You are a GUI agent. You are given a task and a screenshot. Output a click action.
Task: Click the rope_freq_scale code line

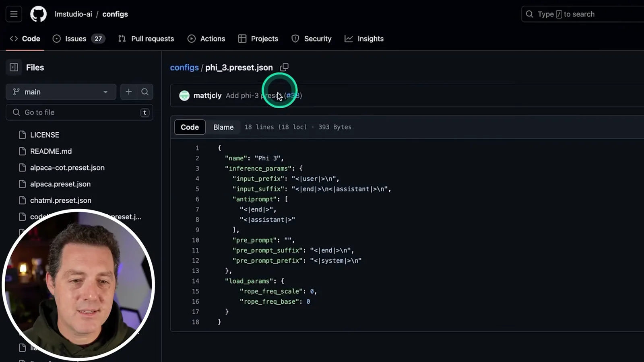click(278, 291)
